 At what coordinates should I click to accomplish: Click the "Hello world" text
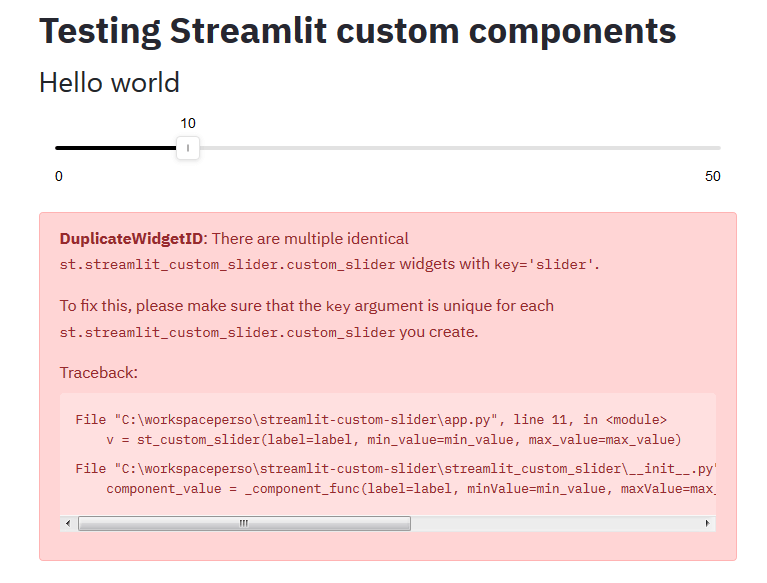pos(109,82)
